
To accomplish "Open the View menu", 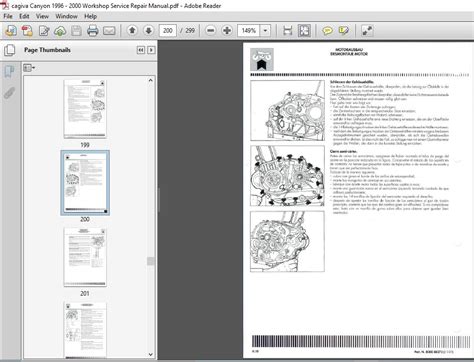I will coord(42,16).
